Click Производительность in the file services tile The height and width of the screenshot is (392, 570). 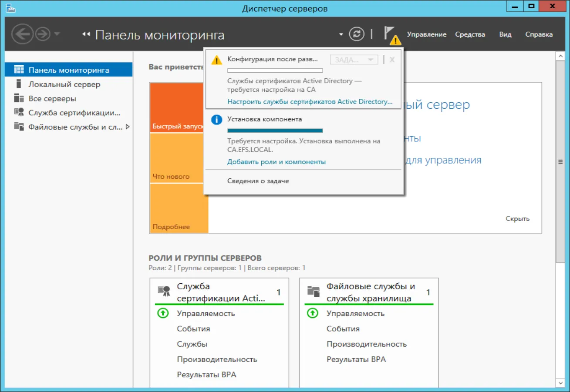(367, 344)
